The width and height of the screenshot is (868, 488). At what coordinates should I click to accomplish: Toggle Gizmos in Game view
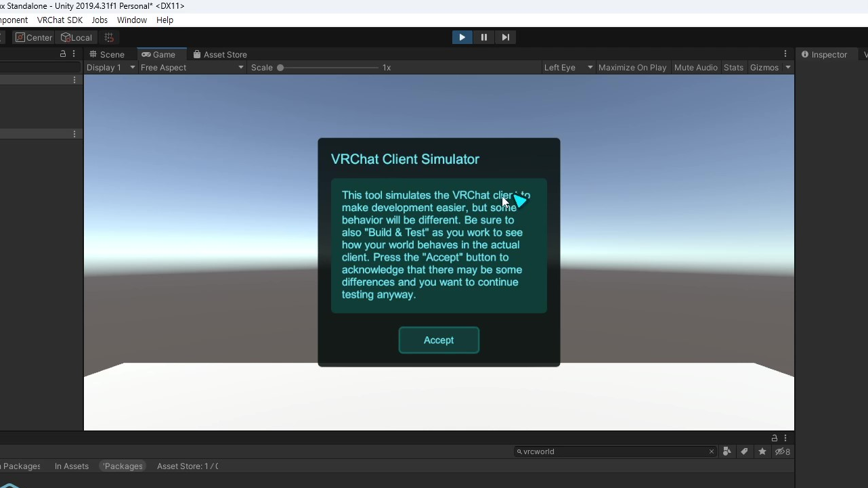(764, 67)
